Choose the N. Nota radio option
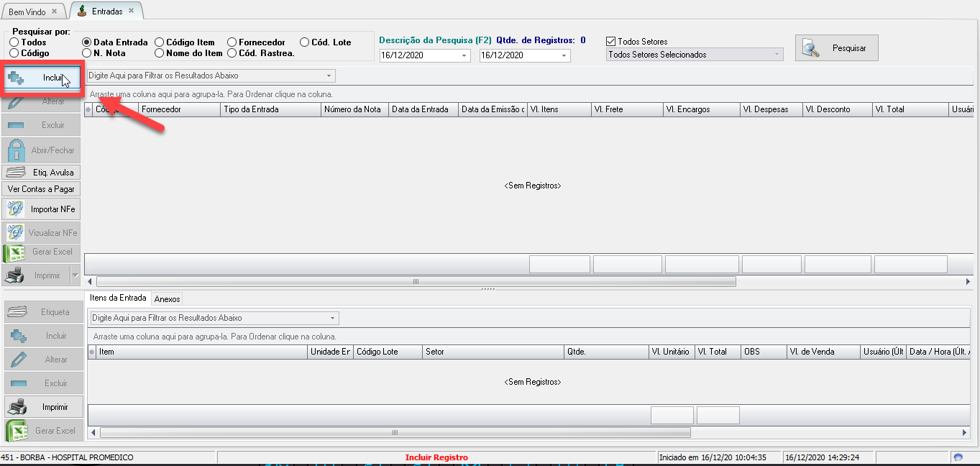Viewport: 980px width, 466px height. pos(87,52)
